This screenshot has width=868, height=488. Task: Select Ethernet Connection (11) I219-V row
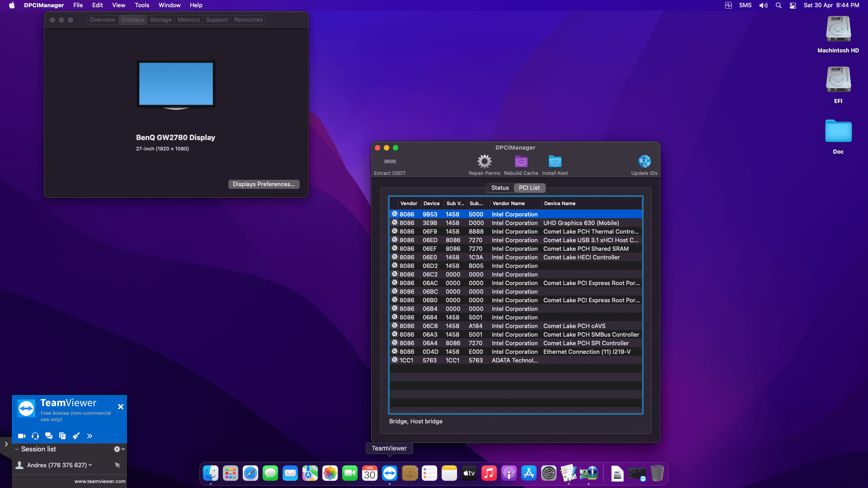pyautogui.click(x=515, y=352)
